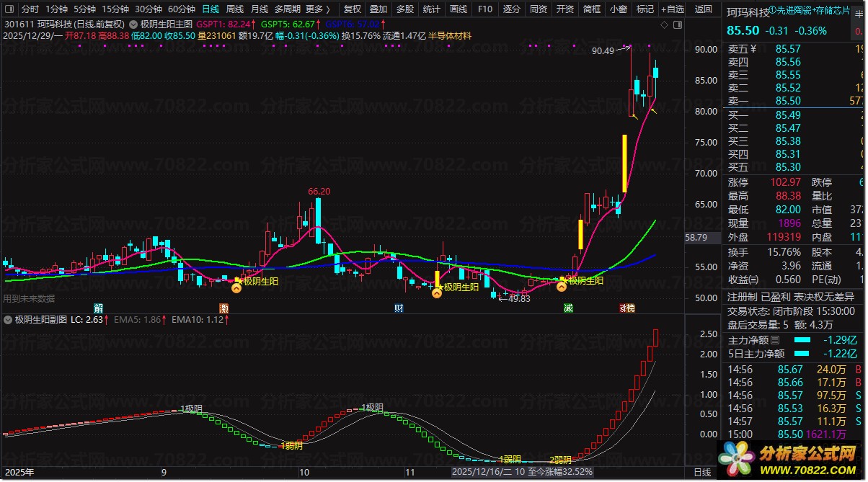Switch to the 周线 weekly chart
This screenshot has width=868, height=482.
pos(235,9)
